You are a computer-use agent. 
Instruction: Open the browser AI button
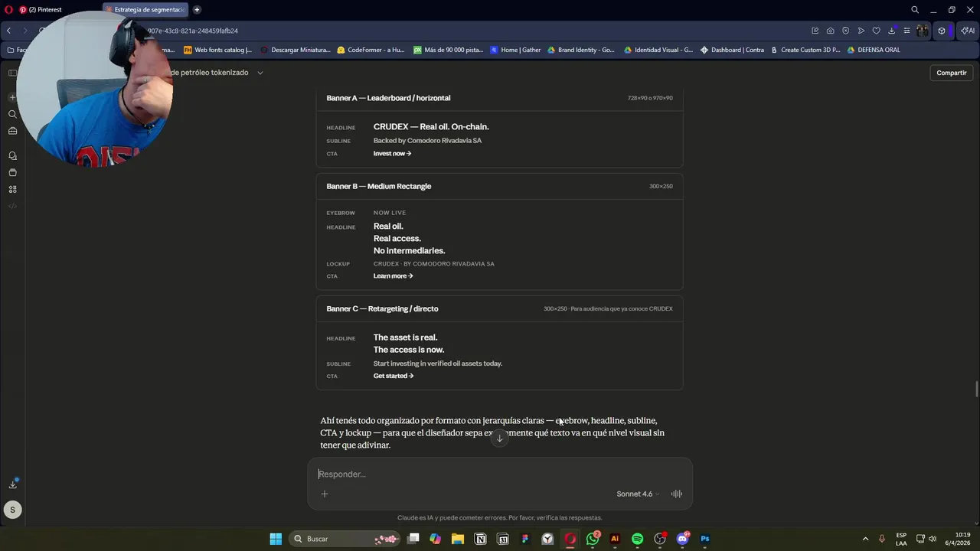point(969,31)
